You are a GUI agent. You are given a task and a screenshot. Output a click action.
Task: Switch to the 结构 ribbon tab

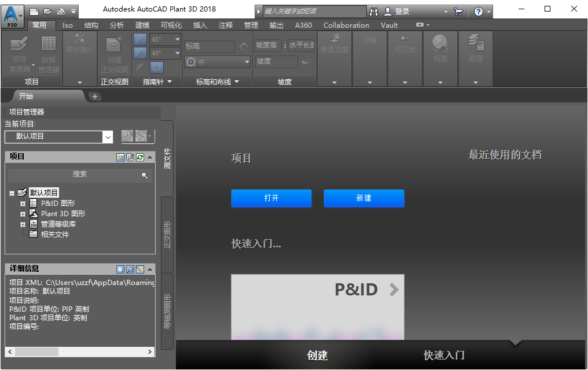91,25
